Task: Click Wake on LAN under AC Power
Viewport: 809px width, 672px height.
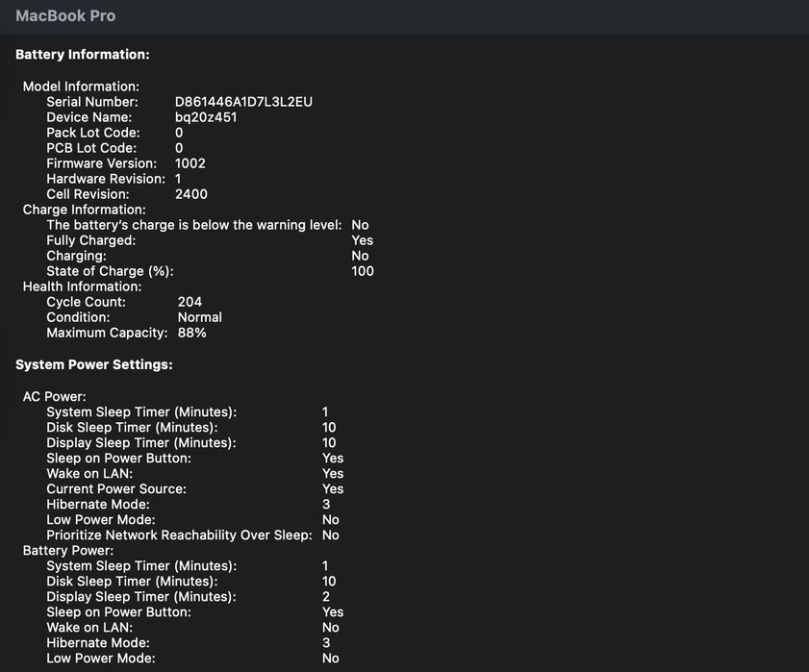Action: pos(89,474)
